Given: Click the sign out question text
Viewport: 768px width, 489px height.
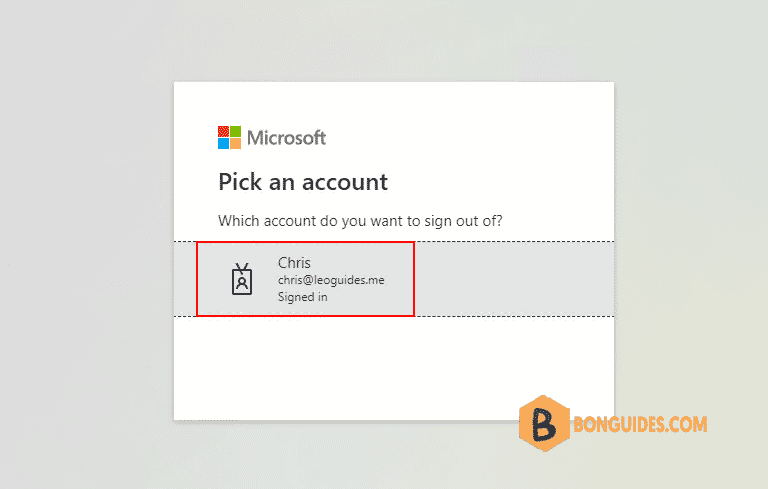Looking at the screenshot, I should [360, 221].
